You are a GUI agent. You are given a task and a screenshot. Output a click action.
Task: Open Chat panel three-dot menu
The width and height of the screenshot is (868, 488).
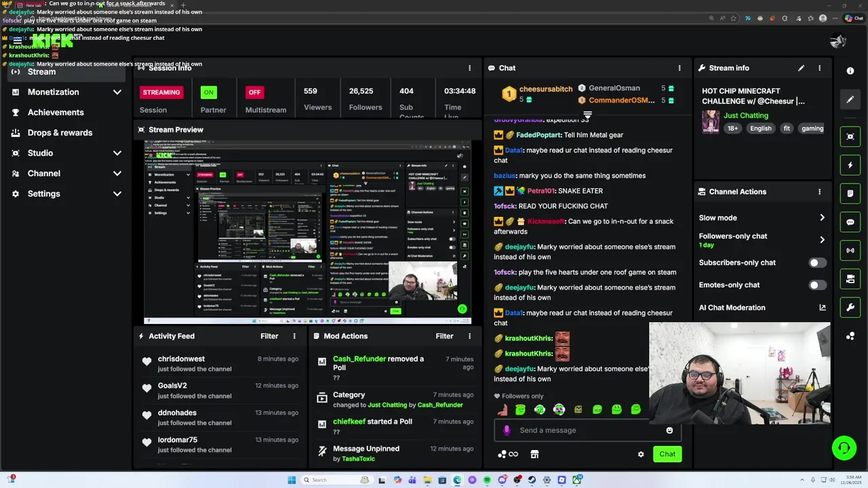[x=679, y=68]
